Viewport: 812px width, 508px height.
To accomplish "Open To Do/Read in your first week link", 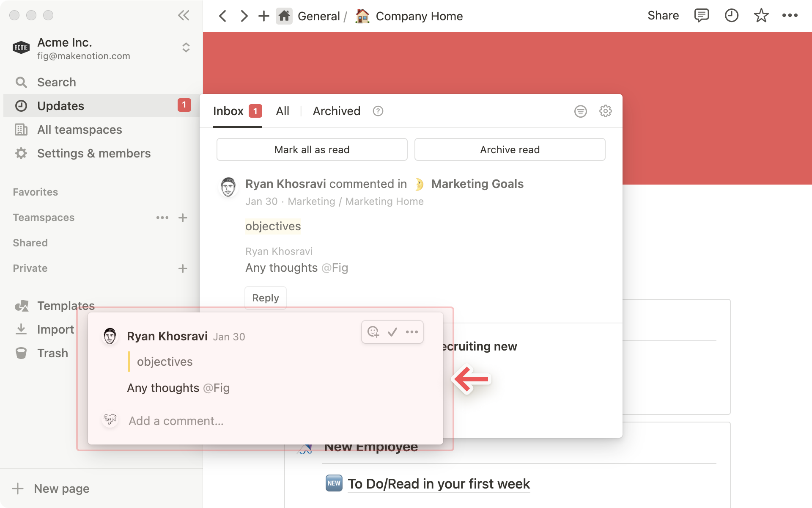I will [x=439, y=484].
